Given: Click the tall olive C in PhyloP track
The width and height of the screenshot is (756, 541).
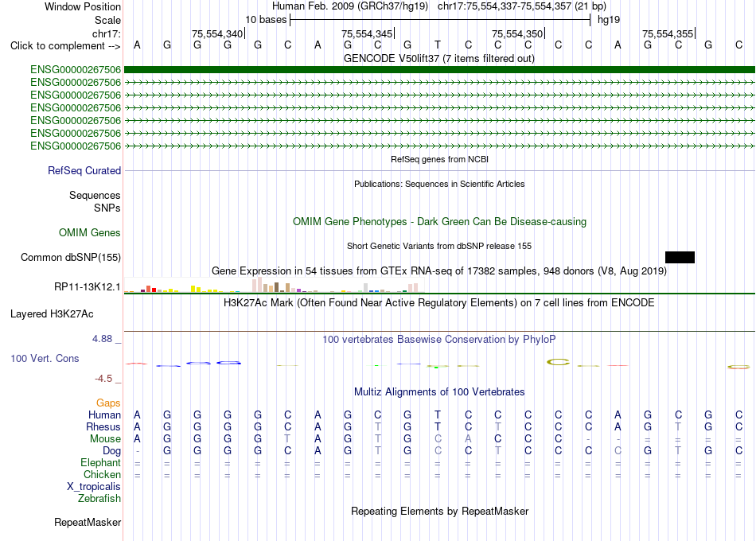Looking at the screenshot, I should pyautogui.click(x=559, y=362).
